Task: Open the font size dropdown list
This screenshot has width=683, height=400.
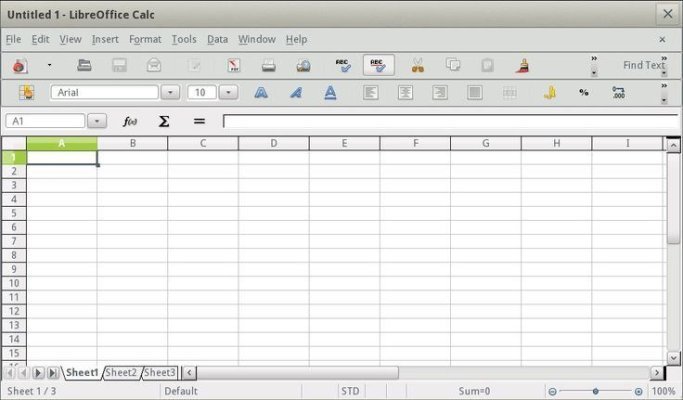Action: click(x=228, y=92)
